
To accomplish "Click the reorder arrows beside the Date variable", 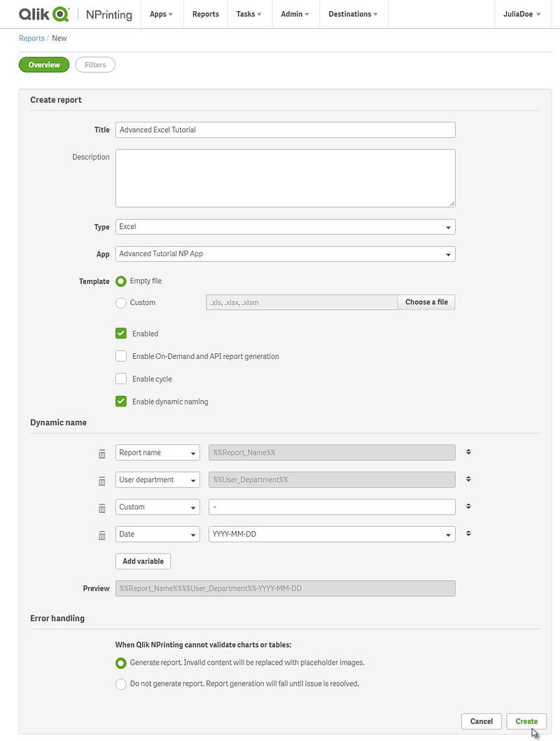I will tap(468, 533).
